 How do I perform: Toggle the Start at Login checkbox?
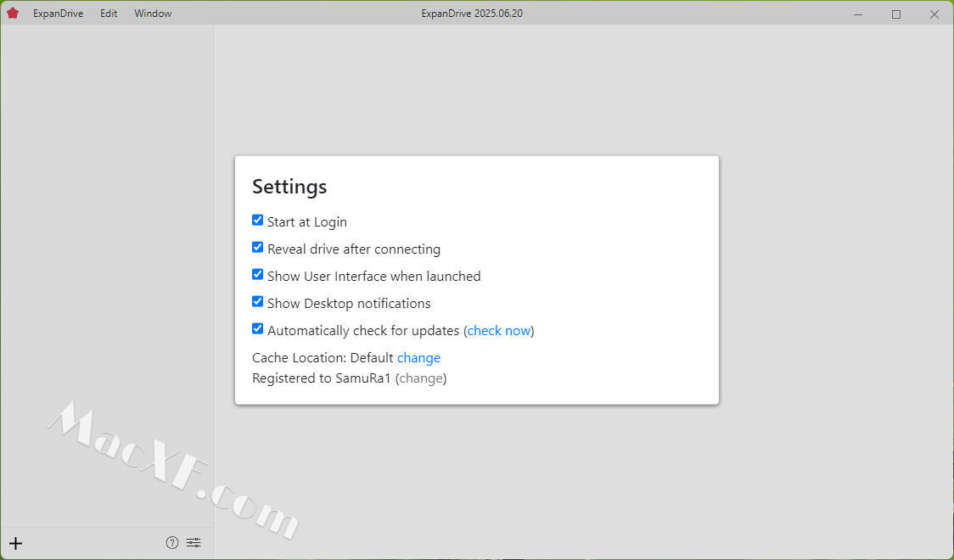pos(257,220)
